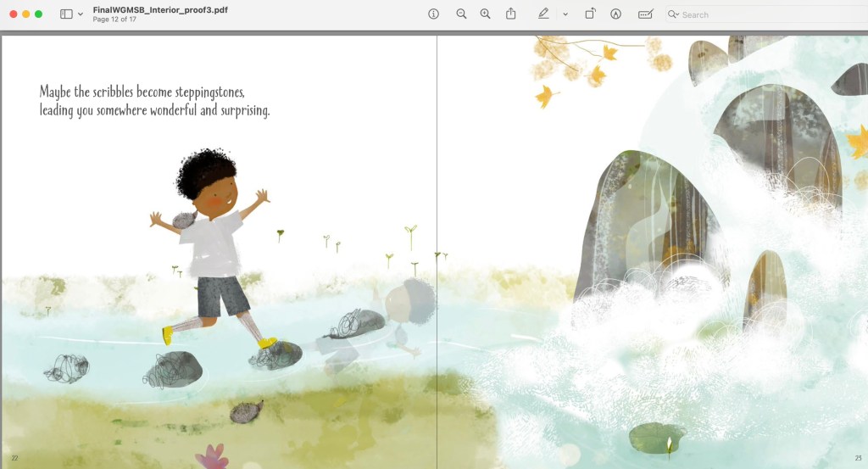Enter full screen with the green button
Image resolution: width=868 pixels, height=469 pixels.
[39, 14]
